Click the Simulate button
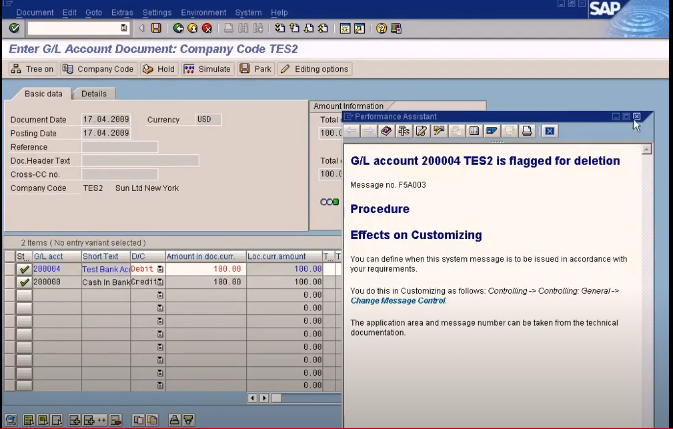The width and height of the screenshot is (673, 429). click(207, 69)
